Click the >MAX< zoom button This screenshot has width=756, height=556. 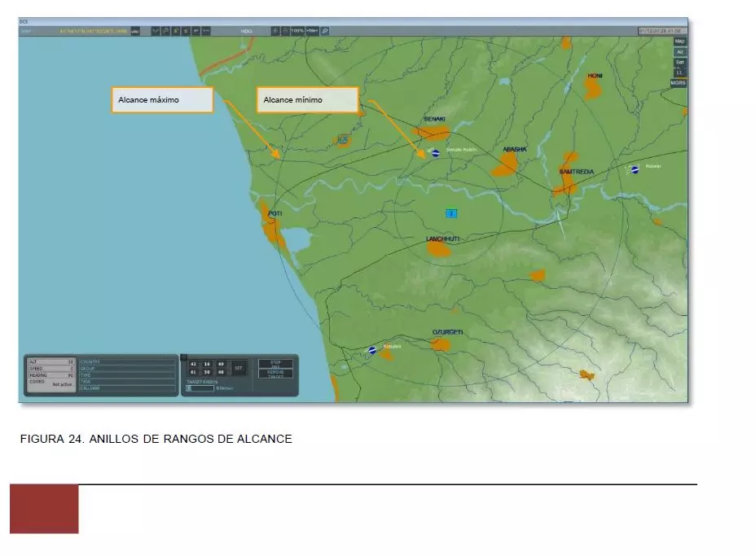313,31
